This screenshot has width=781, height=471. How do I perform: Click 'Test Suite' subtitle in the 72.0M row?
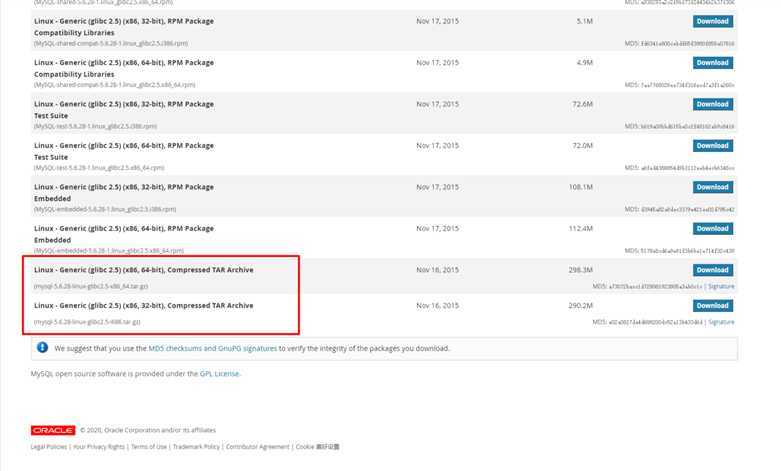click(x=51, y=157)
